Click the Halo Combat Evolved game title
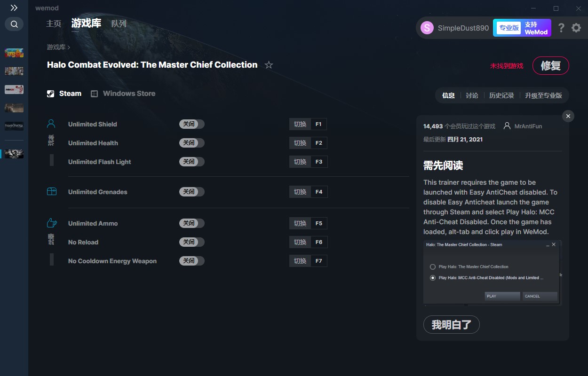Screen dimensions: 588x376 (x=152, y=65)
